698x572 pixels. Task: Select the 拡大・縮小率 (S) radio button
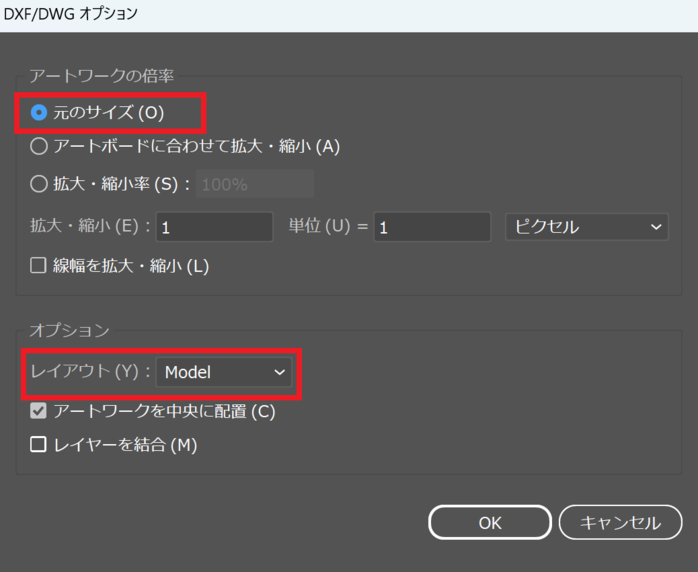(x=39, y=184)
